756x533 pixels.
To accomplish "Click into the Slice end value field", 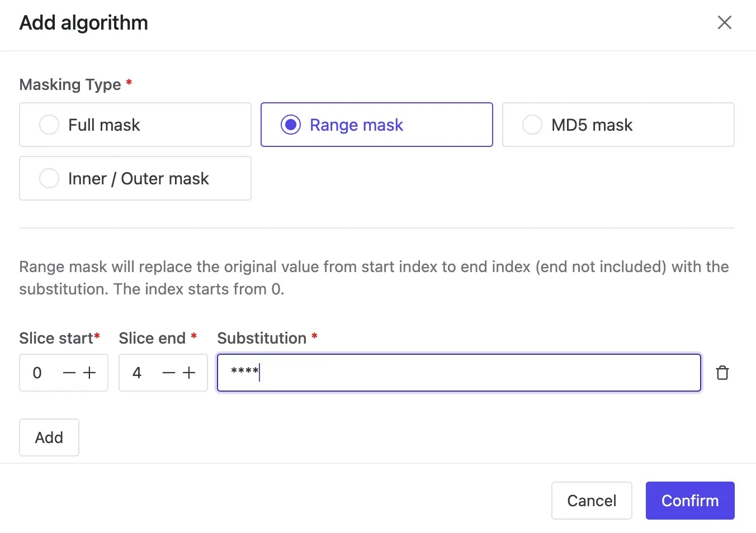I will [x=139, y=373].
